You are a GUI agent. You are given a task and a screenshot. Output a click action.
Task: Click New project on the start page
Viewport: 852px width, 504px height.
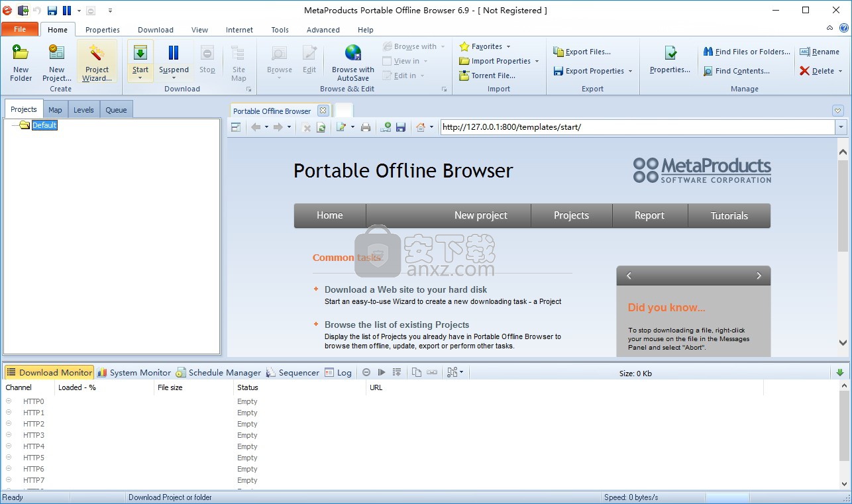481,215
